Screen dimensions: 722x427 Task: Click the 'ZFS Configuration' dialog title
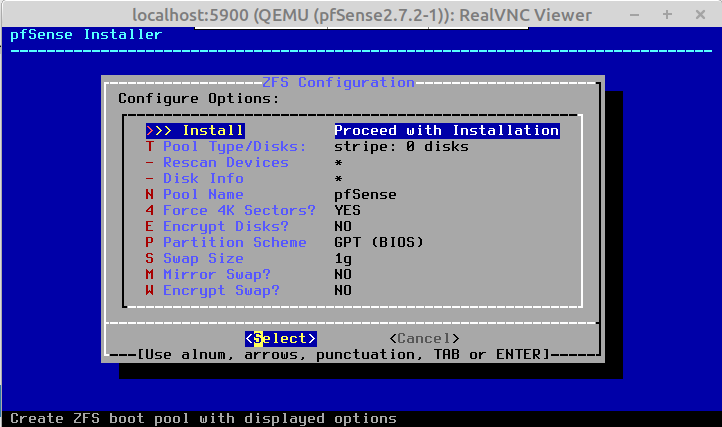[x=338, y=82]
